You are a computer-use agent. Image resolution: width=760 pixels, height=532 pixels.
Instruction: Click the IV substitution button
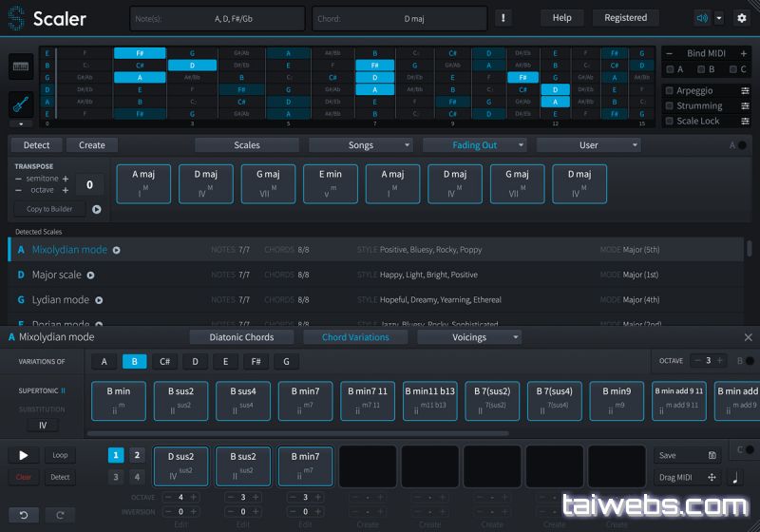(x=43, y=425)
